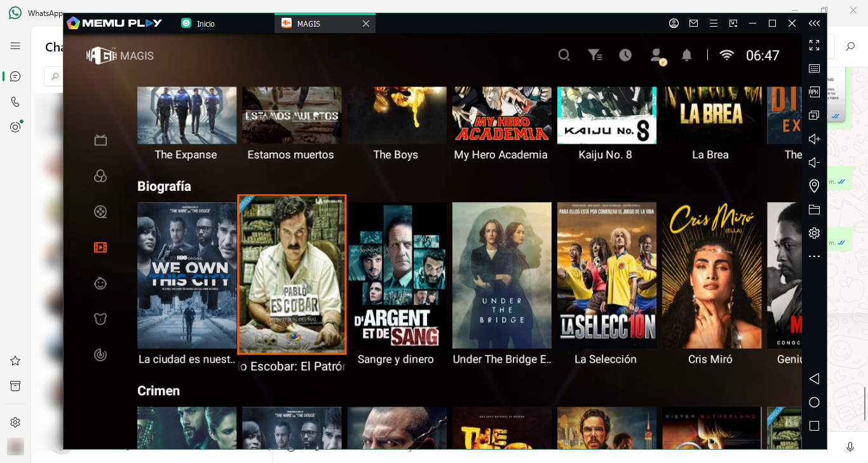Viewport: 868px width, 463px height.
Task: Click the Biografía category heading
Action: tap(164, 186)
